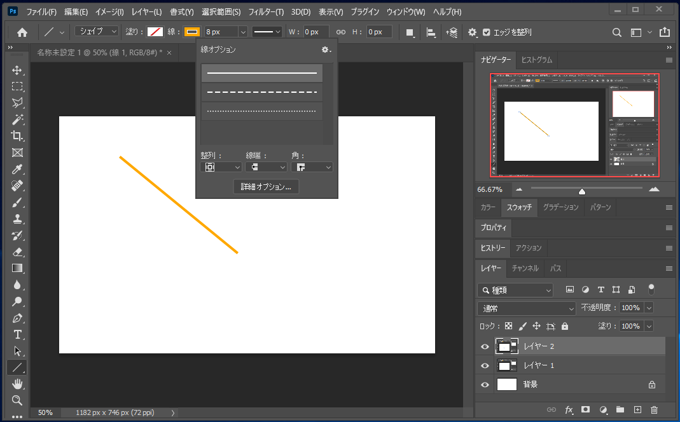Screen dimensions: 680x422
Task: Add a layer style with fx icon
Action: (x=569, y=409)
